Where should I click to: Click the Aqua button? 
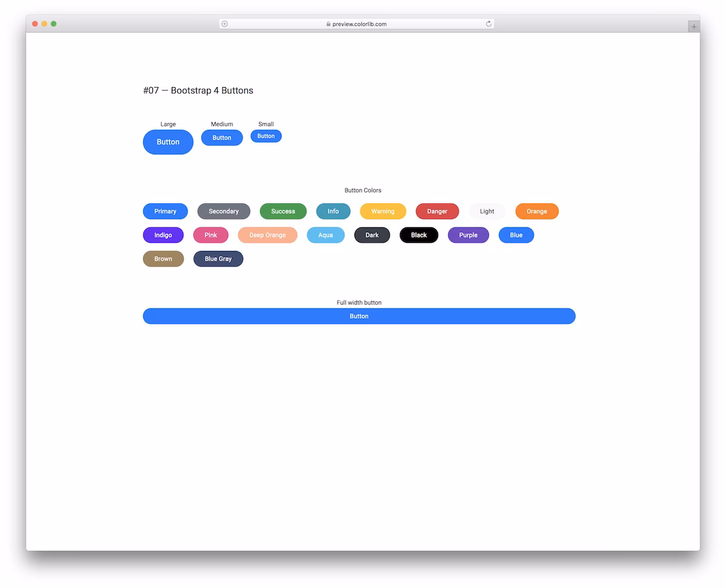pyautogui.click(x=325, y=235)
